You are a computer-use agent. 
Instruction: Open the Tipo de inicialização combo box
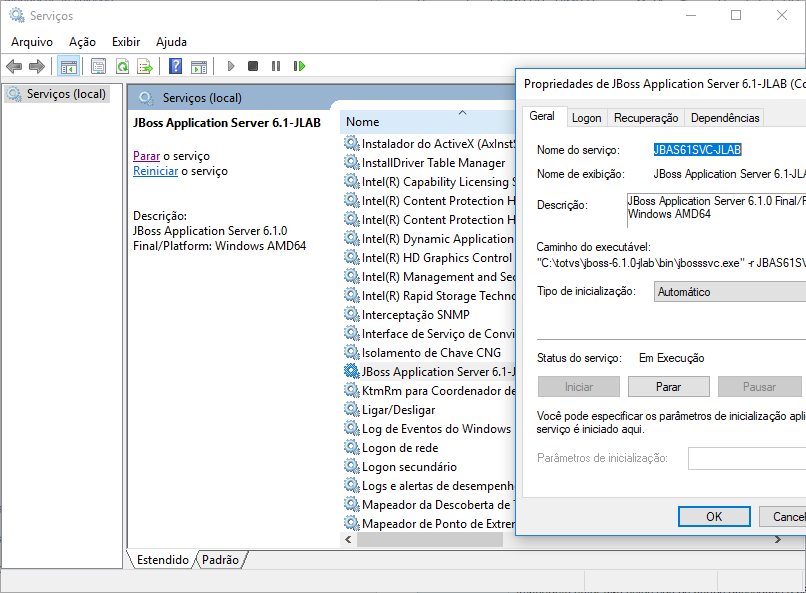click(x=729, y=292)
